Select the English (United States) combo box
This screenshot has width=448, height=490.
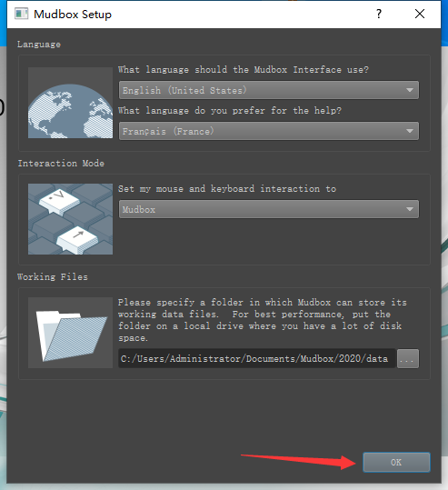(x=269, y=90)
